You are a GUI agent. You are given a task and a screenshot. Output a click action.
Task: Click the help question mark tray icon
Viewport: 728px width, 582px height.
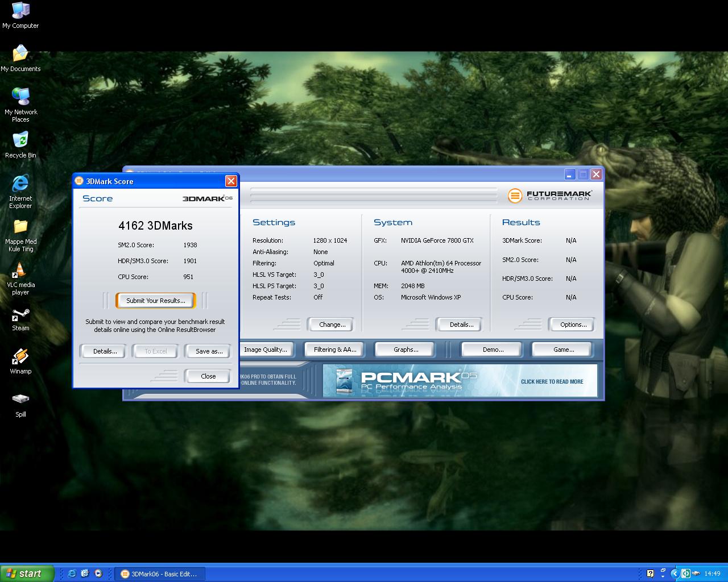tap(651, 573)
